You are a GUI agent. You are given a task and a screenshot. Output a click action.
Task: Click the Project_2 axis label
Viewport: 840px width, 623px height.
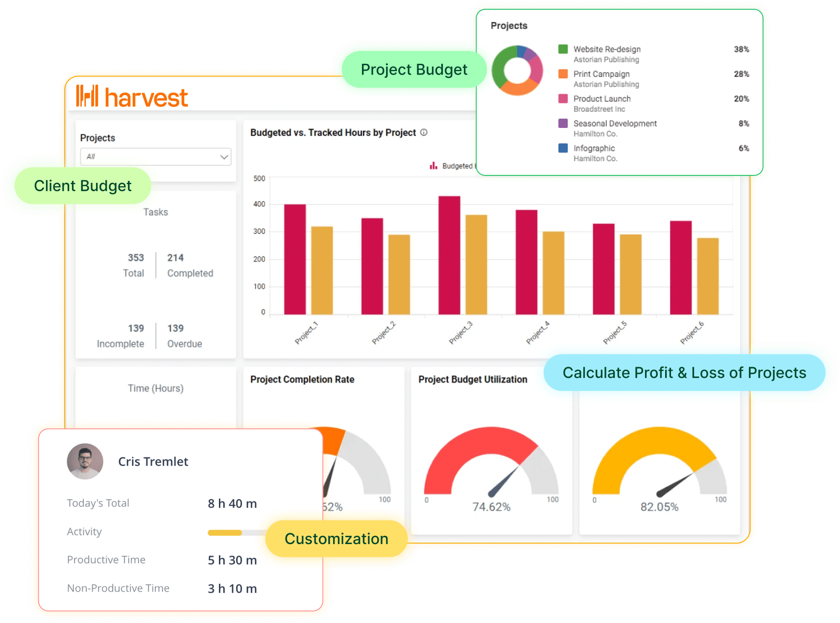click(x=384, y=333)
